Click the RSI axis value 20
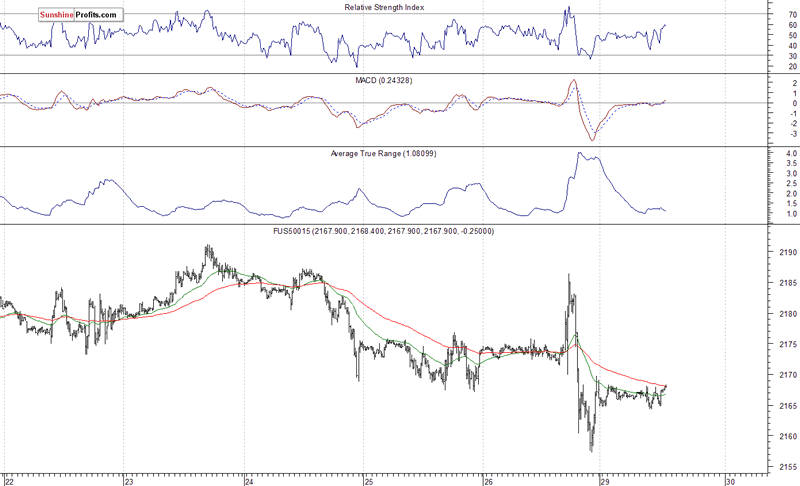The width and height of the screenshot is (800, 486). click(792, 67)
